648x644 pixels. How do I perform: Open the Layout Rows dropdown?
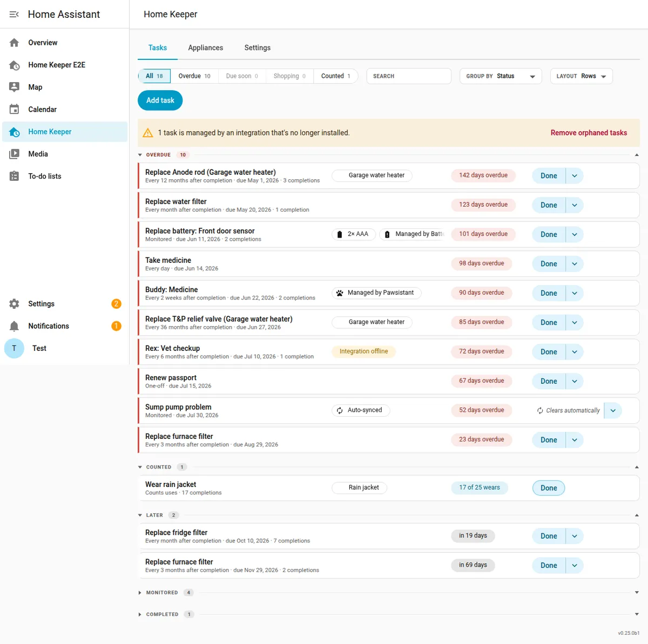click(581, 76)
